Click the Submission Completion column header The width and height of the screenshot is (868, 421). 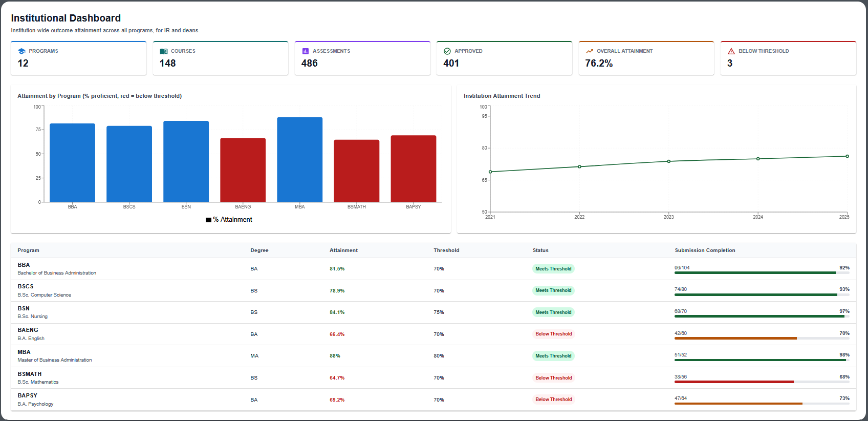pyautogui.click(x=705, y=250)
